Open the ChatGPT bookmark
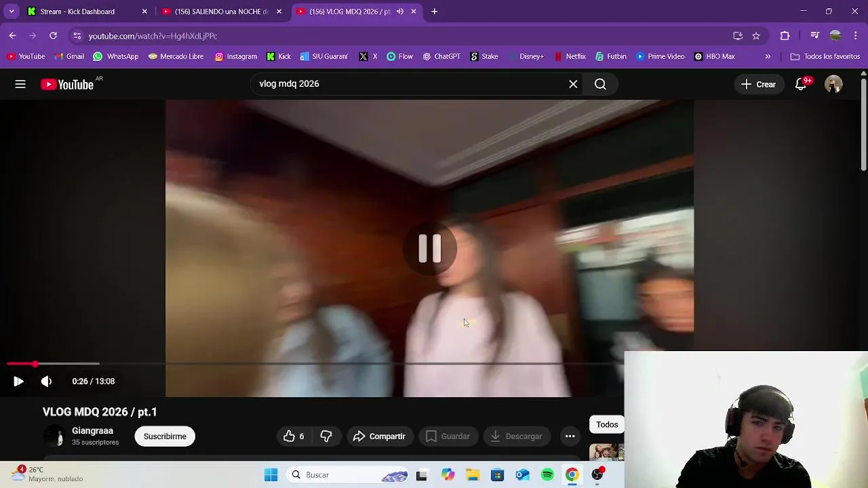This screenshot has height=488, width=868. [x=441, y=56]
